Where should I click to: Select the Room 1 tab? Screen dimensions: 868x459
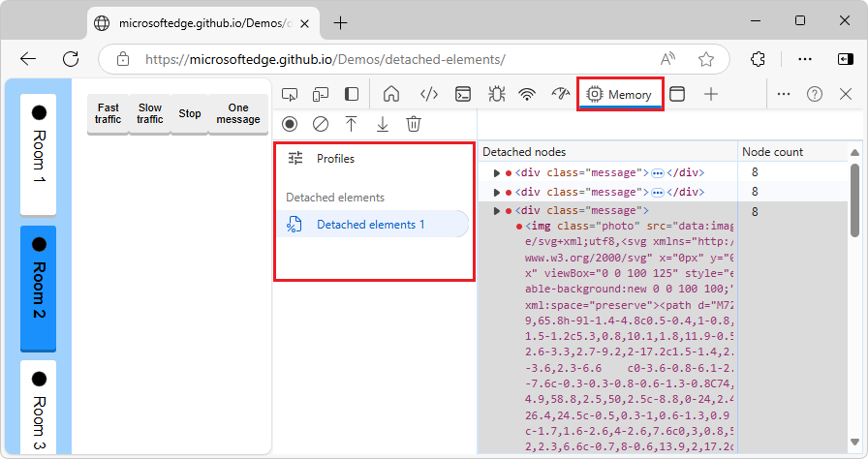(x=39, y=154)
